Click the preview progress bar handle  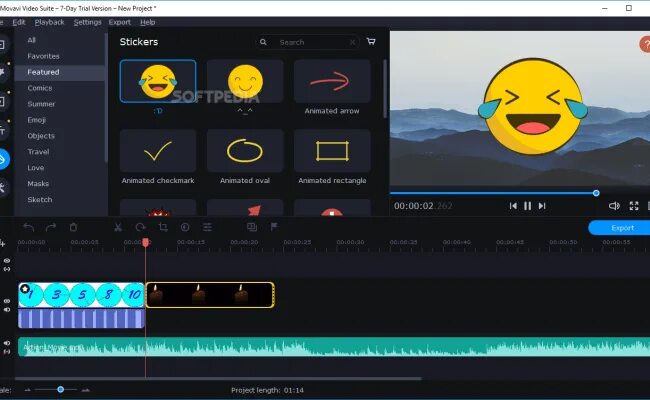click(x=596, y=193)
